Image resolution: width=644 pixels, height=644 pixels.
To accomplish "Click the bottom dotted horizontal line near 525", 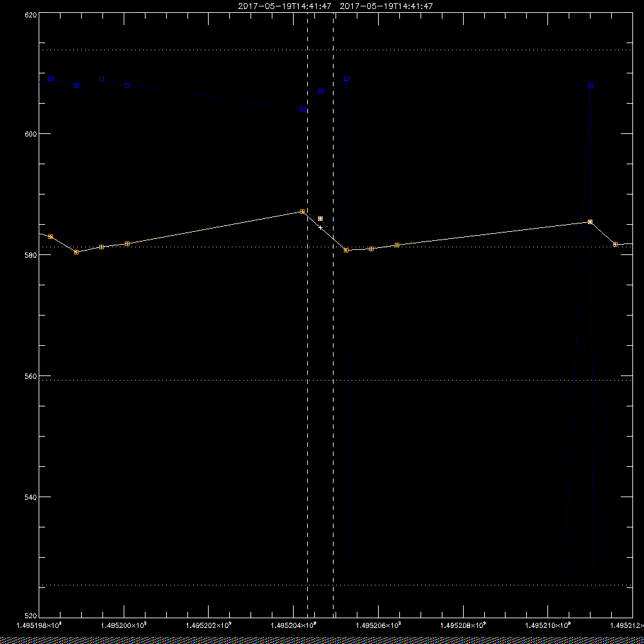I will (336, 585).
